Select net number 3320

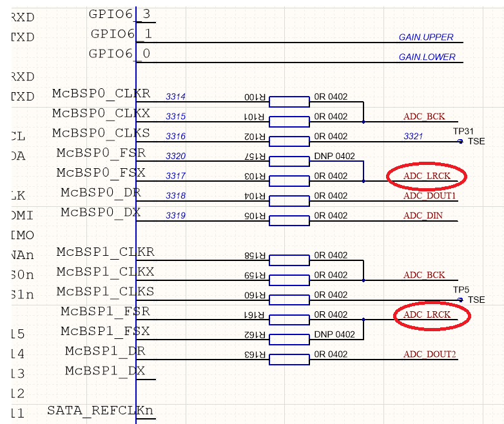(x=175, y=156)
